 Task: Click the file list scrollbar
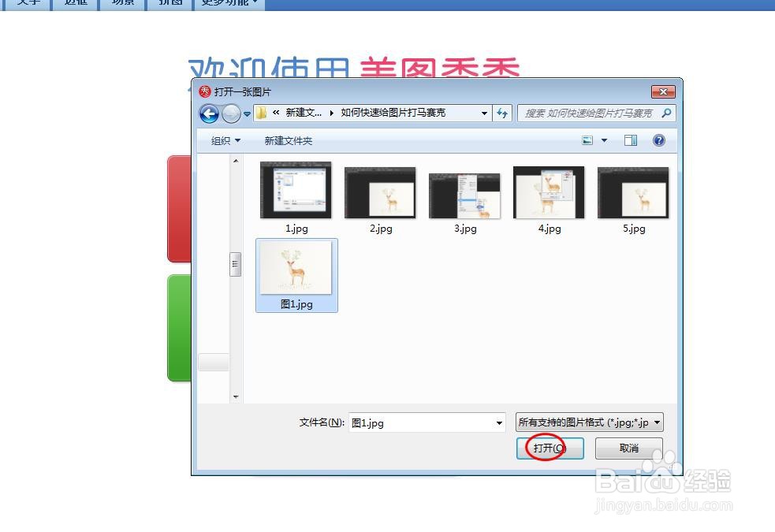point(235,263)
